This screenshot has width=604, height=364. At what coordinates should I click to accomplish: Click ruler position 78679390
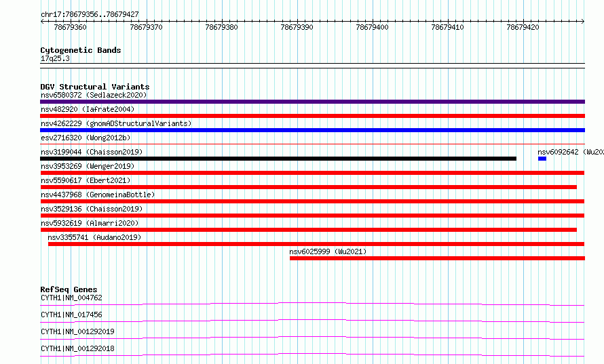coord(297,27)
